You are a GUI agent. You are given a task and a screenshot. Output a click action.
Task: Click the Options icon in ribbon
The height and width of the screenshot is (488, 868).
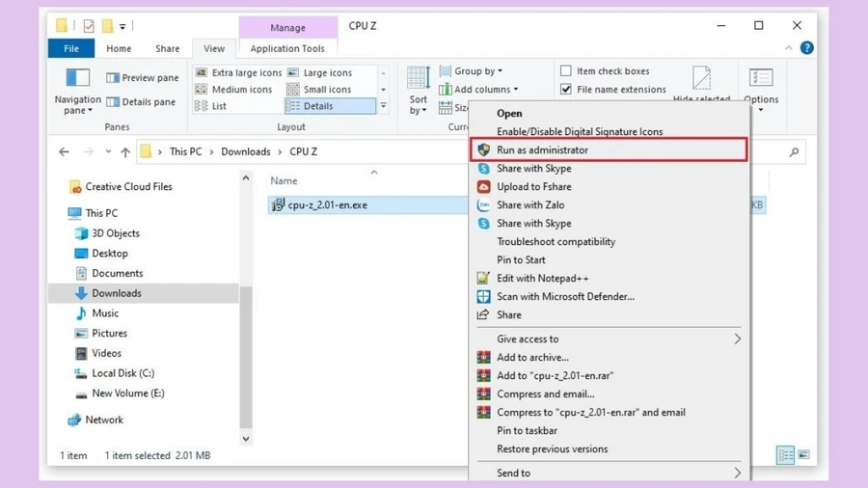[x=761, y=78]
